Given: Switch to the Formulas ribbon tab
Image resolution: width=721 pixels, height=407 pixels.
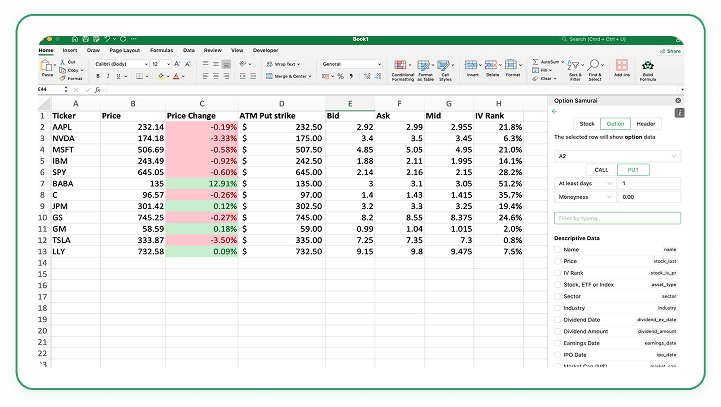Looking at the screenshot, I should point(161,51).
